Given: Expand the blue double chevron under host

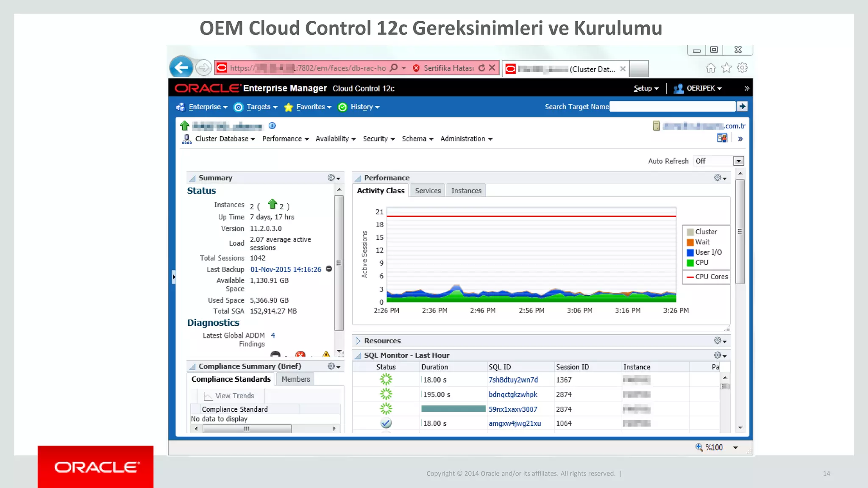Looking at the screenshot, I should point(740,139).
